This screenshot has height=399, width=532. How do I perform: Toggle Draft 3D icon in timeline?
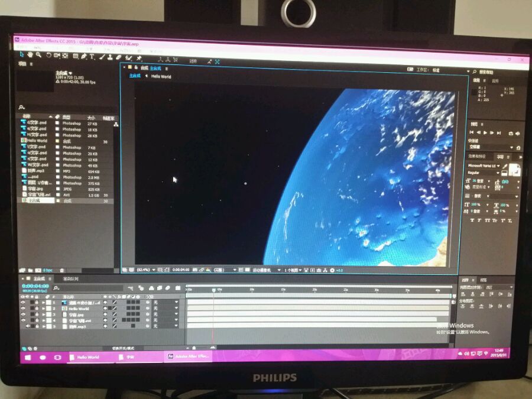pyautogui.click(x=141, y=288)
